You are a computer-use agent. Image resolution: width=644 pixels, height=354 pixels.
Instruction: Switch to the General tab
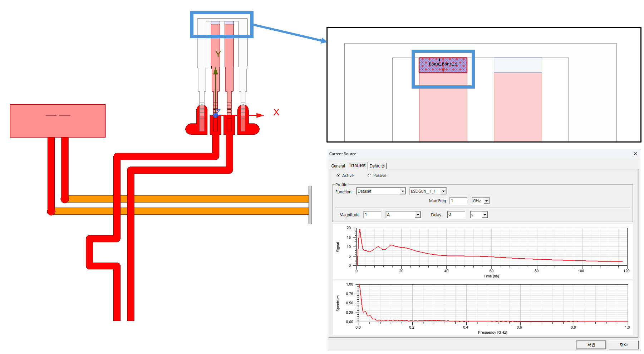coord(338,166)
